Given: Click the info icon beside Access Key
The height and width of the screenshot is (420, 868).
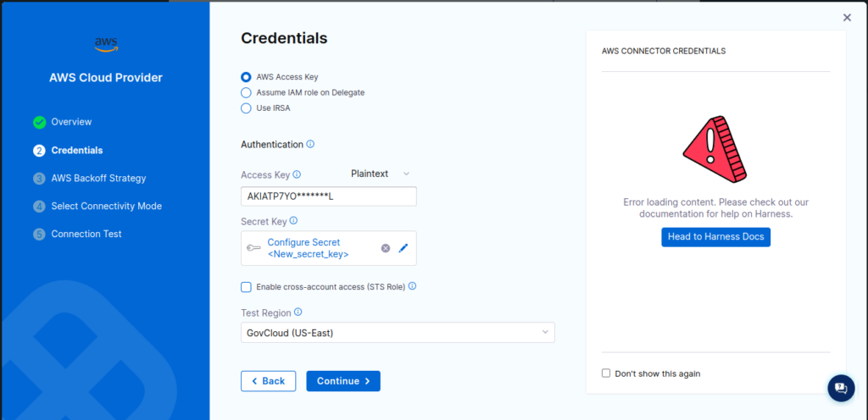Looking at the screenshot, I should pos(298,174).
